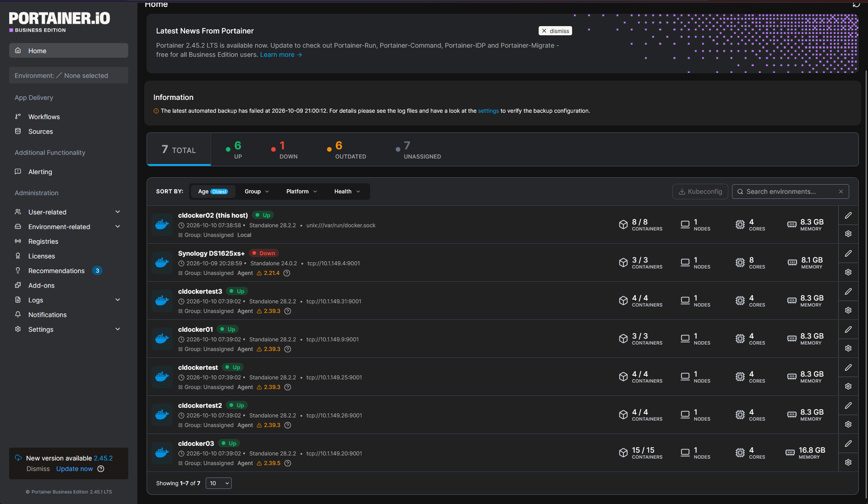Viewport: 868px width, 504px height.
Task: Filter by 1 Down environments
Action: click(x=284, y=150)
